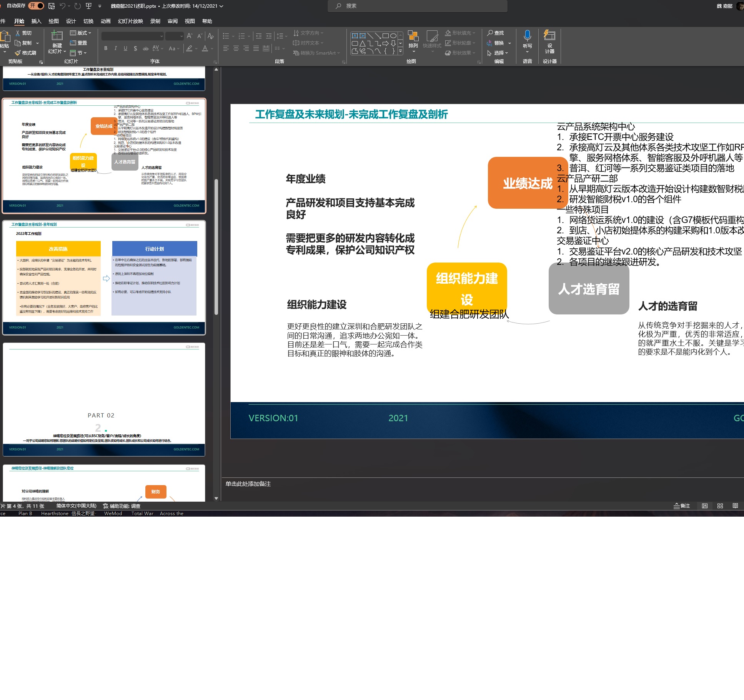Toggle Underline formatting
This screenshot has height=700, width=744.
125,48
